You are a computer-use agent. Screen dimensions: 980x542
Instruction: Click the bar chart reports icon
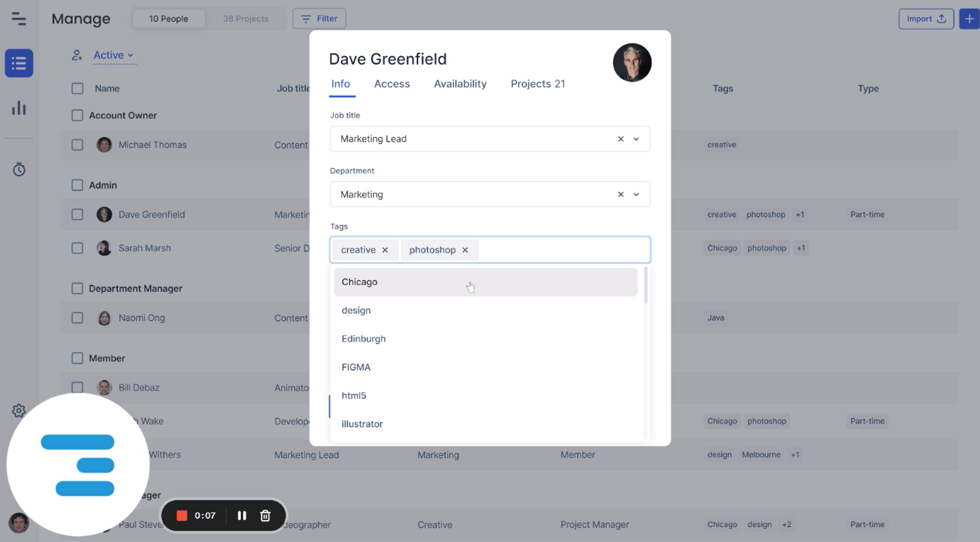19,108
